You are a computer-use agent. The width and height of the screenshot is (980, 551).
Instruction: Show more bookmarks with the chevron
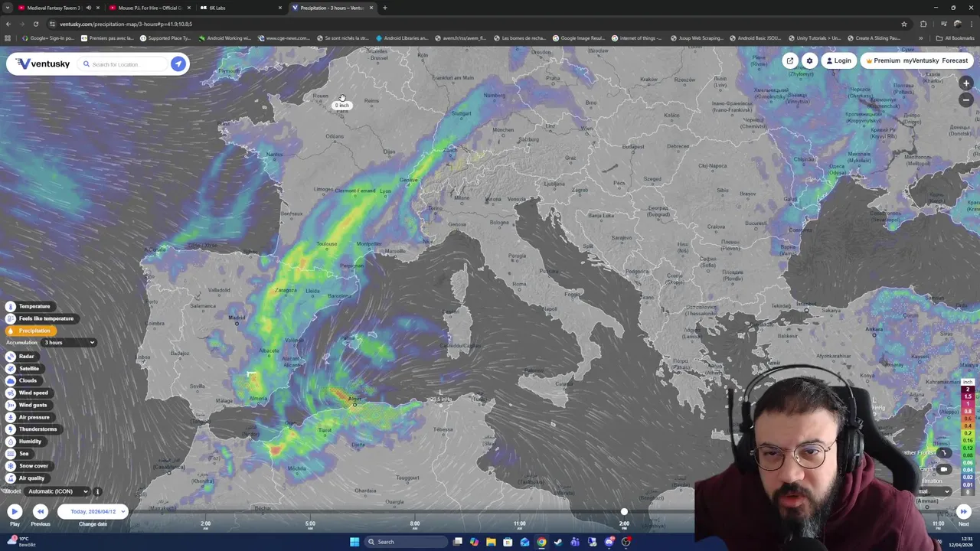[920, 37]
